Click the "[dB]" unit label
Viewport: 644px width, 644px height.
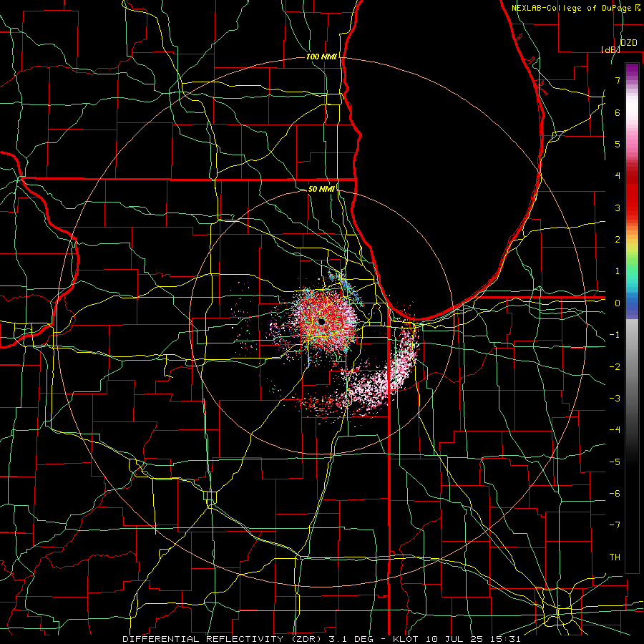pos(611,49)
